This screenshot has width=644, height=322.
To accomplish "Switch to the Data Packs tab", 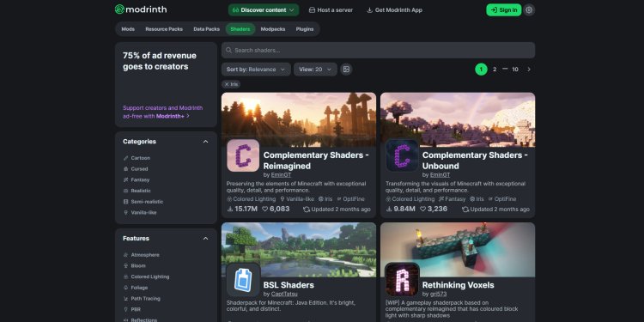I will click(207, 29).
